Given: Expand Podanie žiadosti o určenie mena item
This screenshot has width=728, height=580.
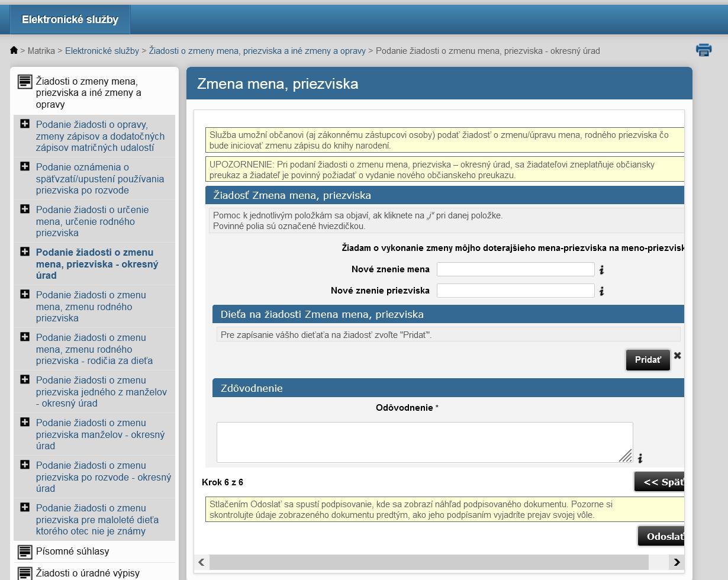Looking at the screenshot, I should point(25,209).
